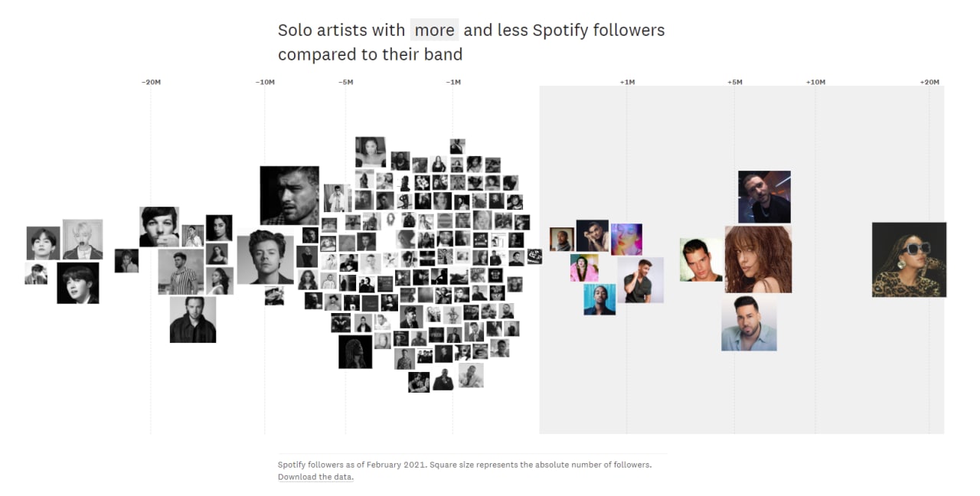Select the dark photo of man above curly-haired woman
The width and height of the screenshot is (980, 496).
(x=764, y=197)
